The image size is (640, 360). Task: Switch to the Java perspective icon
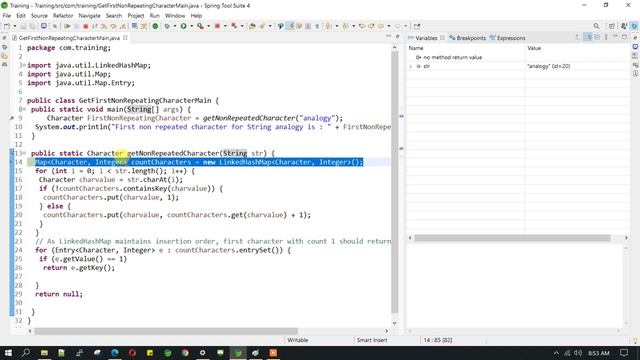pyautogui.click(x=624, y=26)
